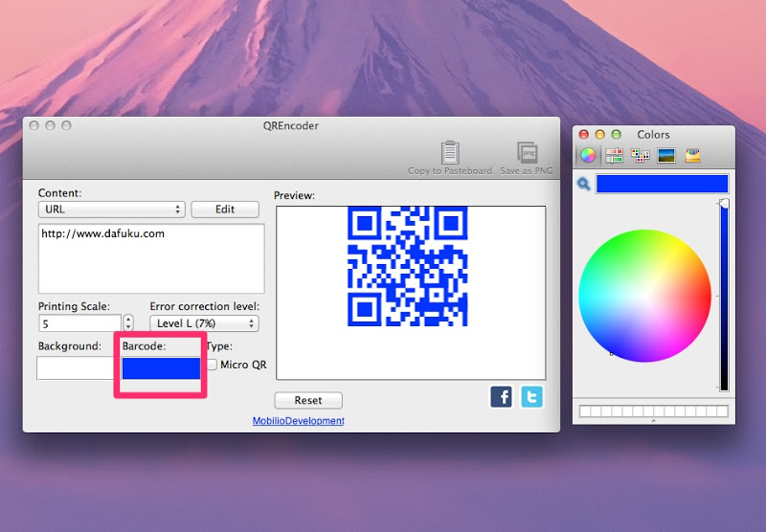This screenshot has height=532, width=766.
Task: Zoom the Colors window with green button
Action: [x=616, y=134]
